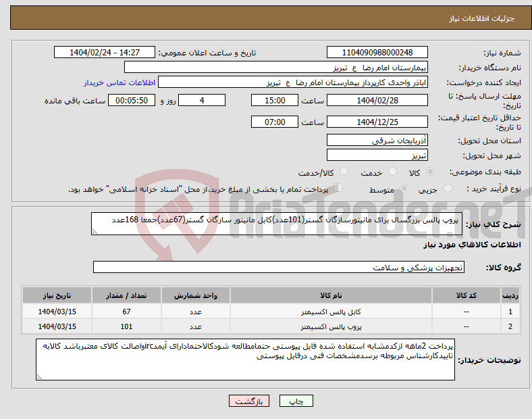Click the واحد شمارش column header
Screen dimensions: 532x419
pyautogui.click(x=196, y=295)
